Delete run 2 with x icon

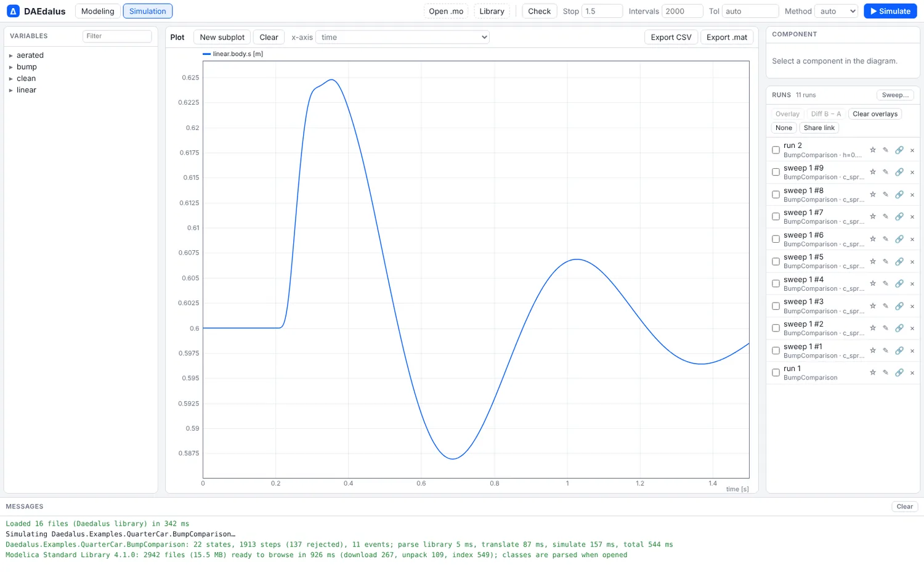[x=912, y=150]
